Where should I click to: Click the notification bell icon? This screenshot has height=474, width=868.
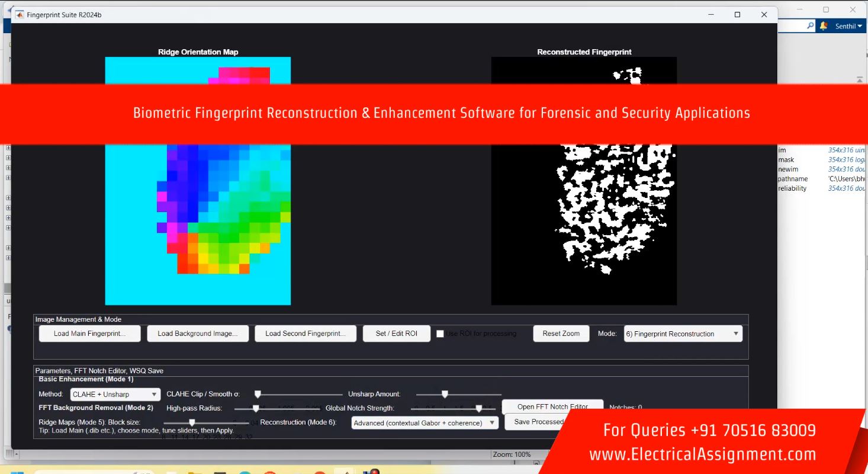[x=824, y=26]
